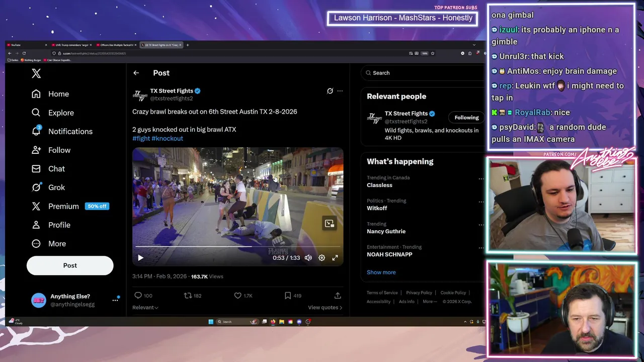This screenshot has height=362, width=644.
Task: Open the Windows Start button
Action: 211,322
